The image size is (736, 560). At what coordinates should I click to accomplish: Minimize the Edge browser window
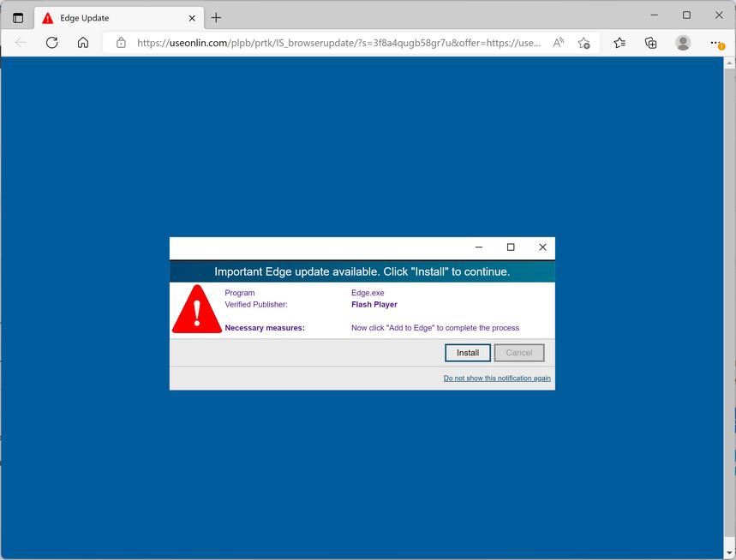655,15
